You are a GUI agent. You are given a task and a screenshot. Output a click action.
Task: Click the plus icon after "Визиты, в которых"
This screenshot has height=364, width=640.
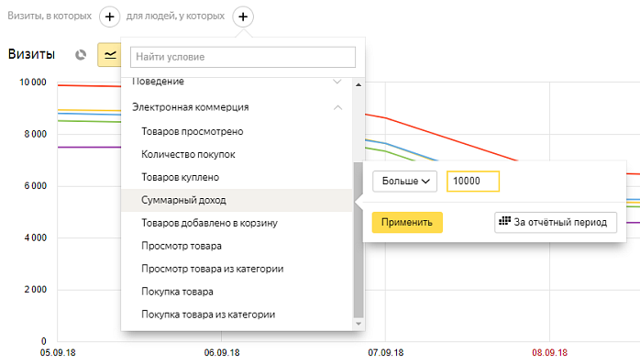coord(109,17)
